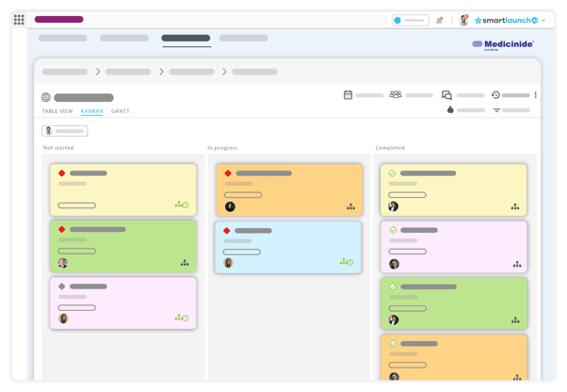Open hierarchy icon on green Not started card
This screenshot has width=567, height=392.
click(x=185, y=263)
